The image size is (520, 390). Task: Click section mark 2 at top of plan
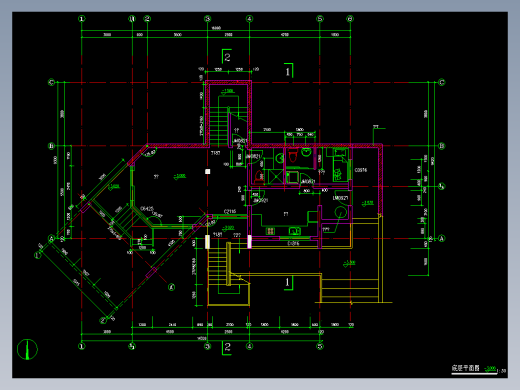tap(227, 57)
